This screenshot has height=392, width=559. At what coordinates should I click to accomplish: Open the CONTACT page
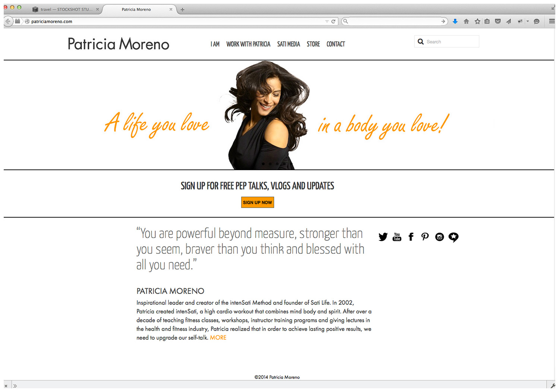(x=336, y=44)
